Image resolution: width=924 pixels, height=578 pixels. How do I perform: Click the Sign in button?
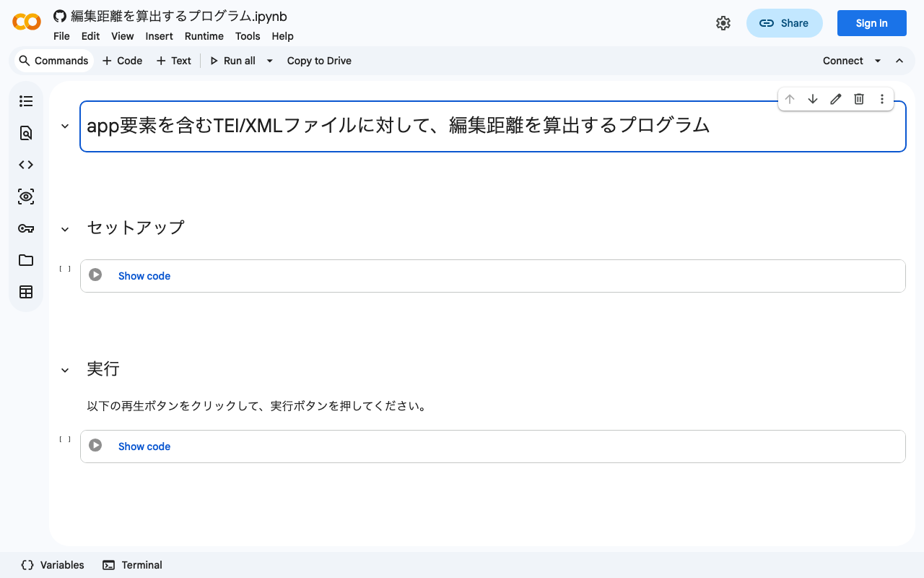tap(871, 23)
